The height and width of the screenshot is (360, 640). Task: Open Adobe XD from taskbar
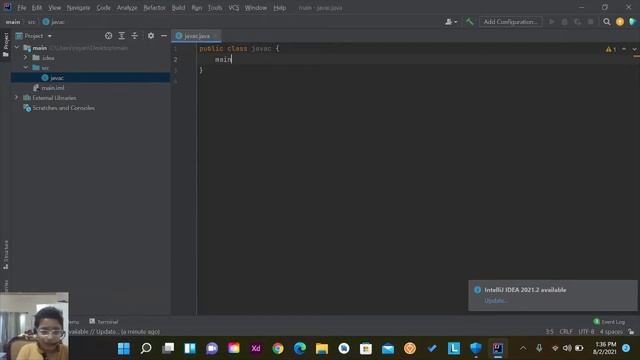(x=256, y=348)
